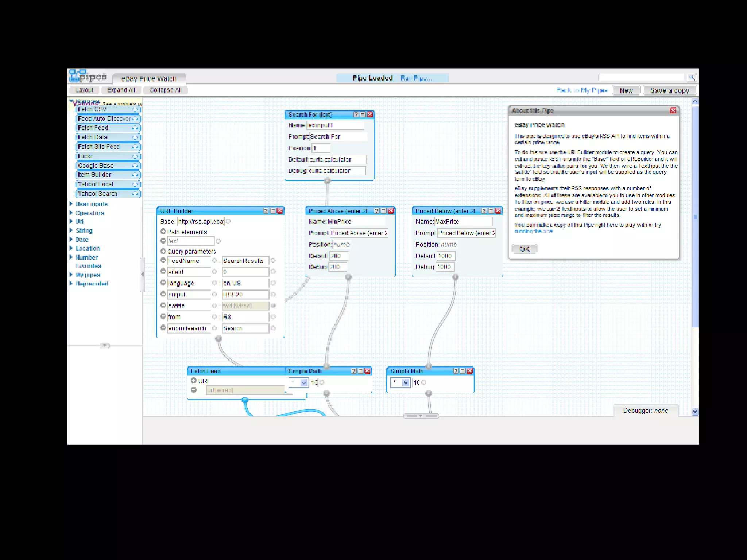Click add icon on Yahoo! Search source

(x=135, y=194)
